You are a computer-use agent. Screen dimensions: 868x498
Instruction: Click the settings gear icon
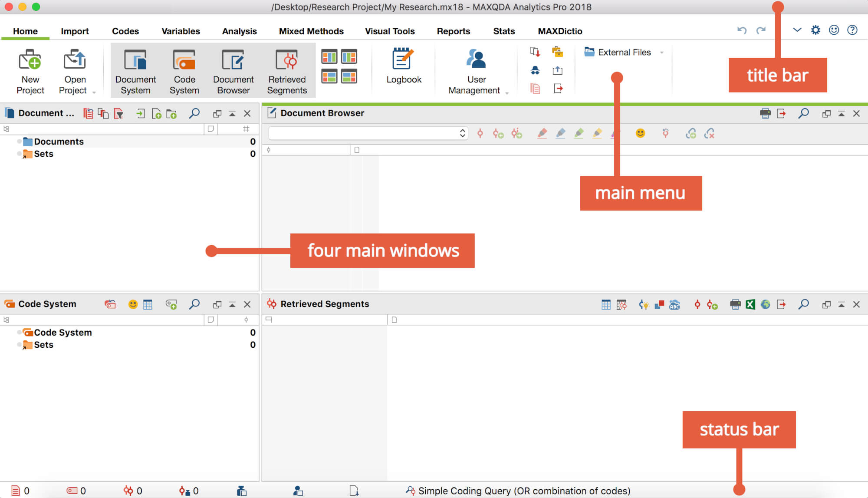(815, 30)
